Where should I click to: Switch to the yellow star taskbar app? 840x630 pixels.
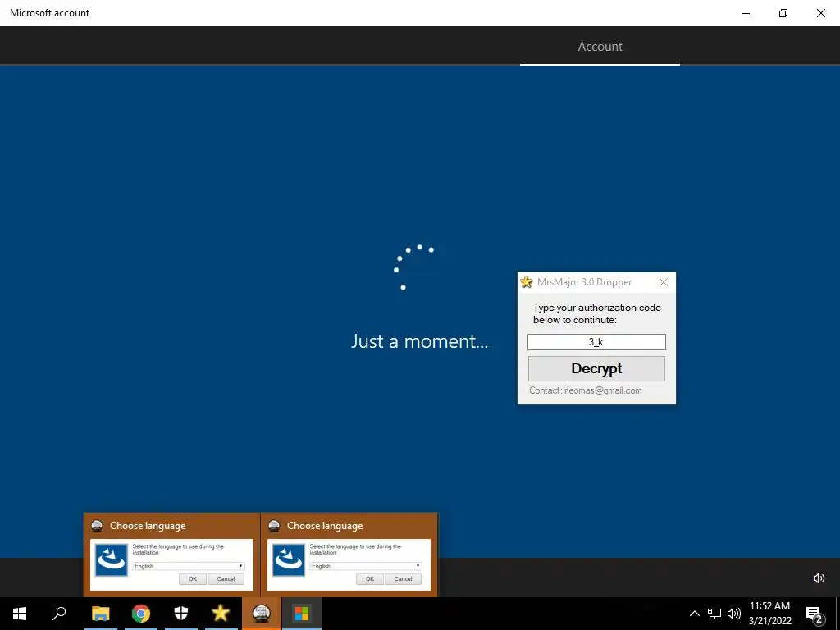tap(221, 614)
